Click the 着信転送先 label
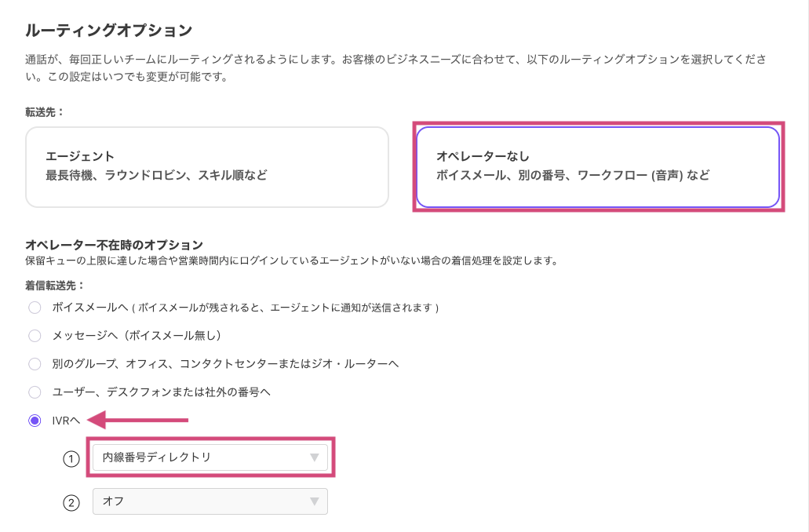Image resolution: width=809 pixels, height=532 pixels. point(55,285)
